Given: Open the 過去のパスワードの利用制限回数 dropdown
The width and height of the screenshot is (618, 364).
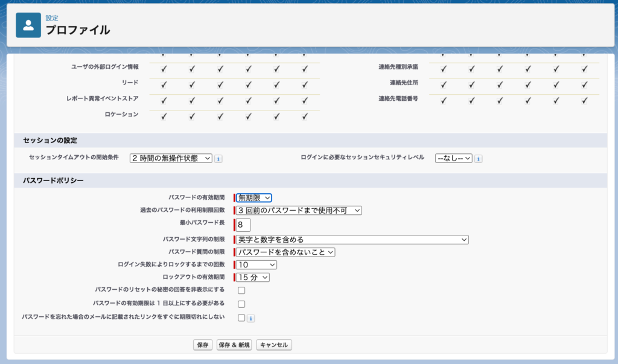Looking at the screenshot, I should (x=299, y=211).
